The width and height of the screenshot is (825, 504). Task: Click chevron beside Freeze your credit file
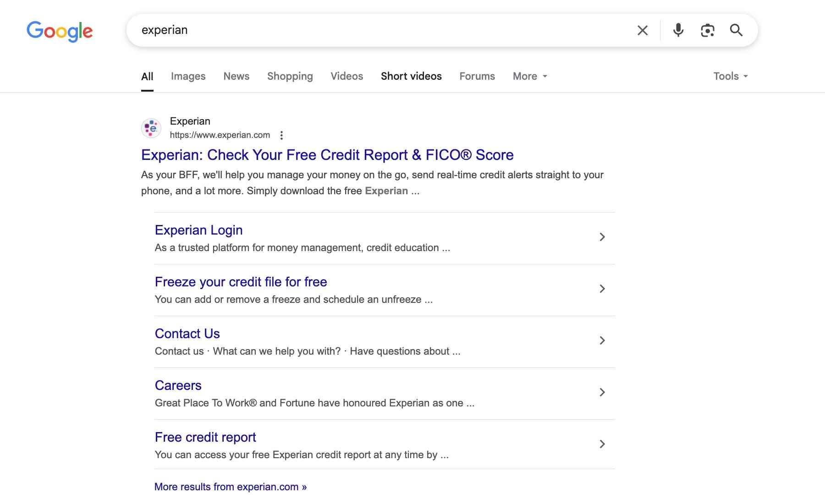[x=602, y=289]
